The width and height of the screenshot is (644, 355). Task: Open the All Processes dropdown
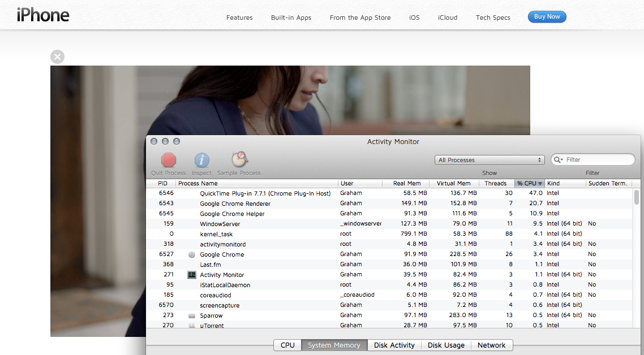click(490, 160)
